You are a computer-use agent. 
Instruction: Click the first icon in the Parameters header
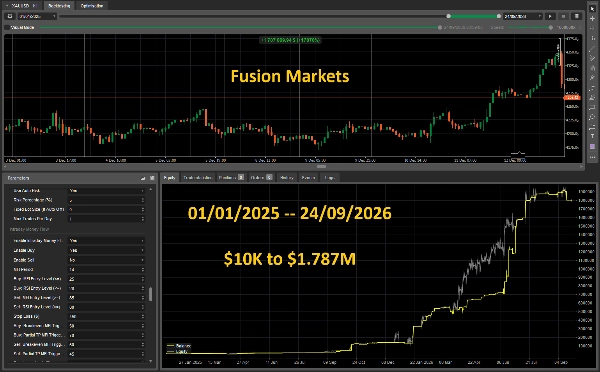pos(143,178)
